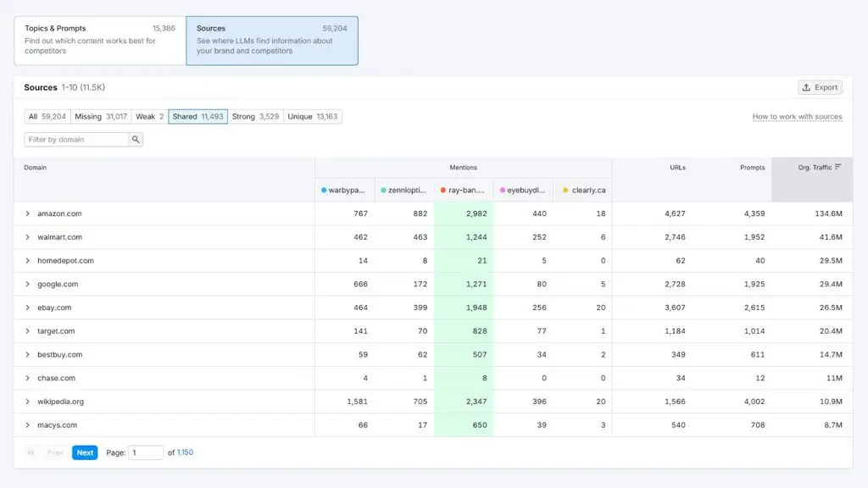The height and width of the screenshot is (488, 868).
Task: Expand the macys.com row
Action: (x=27, y=425)
